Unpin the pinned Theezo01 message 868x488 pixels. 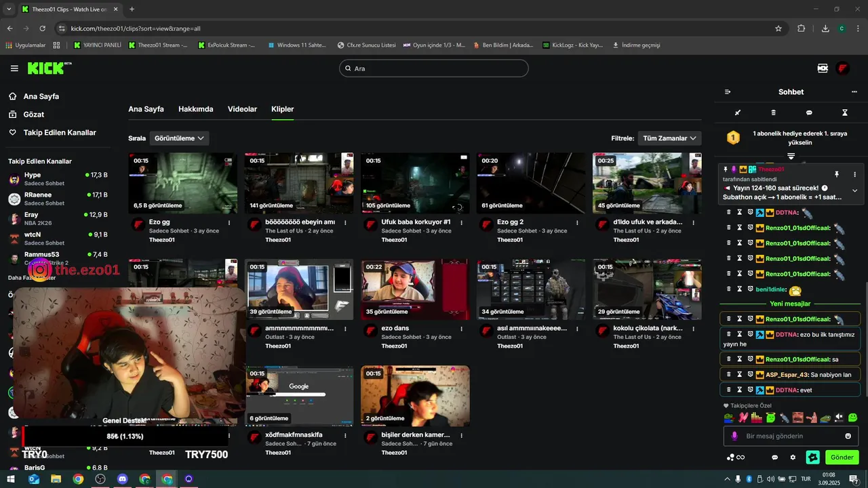(x=837, y=174)
